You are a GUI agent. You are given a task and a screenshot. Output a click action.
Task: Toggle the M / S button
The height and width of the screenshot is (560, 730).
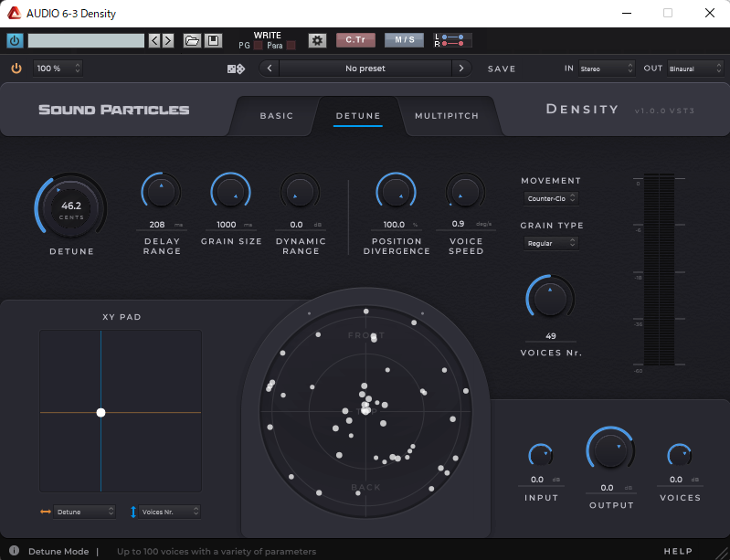[404, 40]
